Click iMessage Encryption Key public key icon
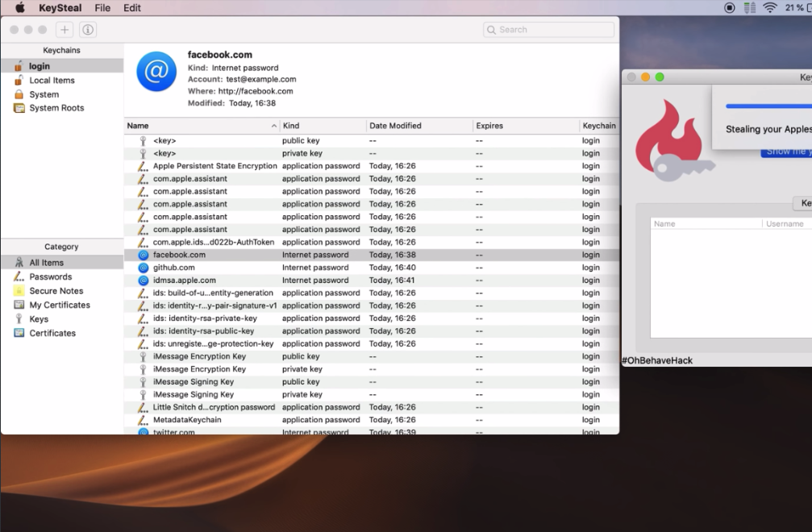812x532 pixels. tap(143, 356)
